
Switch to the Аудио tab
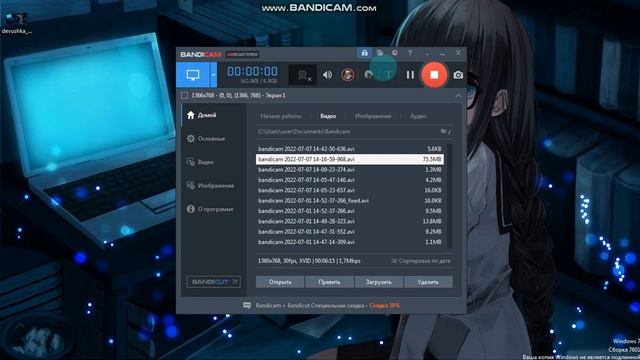[418, 116]
